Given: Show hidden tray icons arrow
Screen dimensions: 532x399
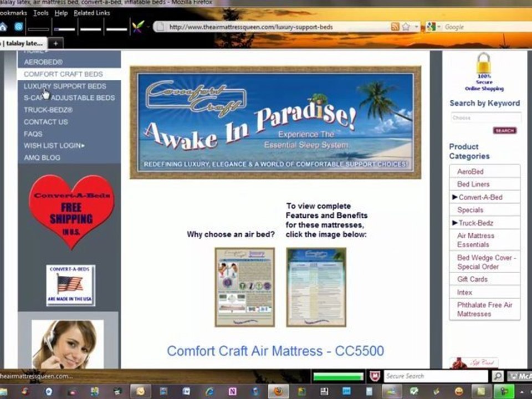Looking at the screenshot, I should click(x=522, y=392).
